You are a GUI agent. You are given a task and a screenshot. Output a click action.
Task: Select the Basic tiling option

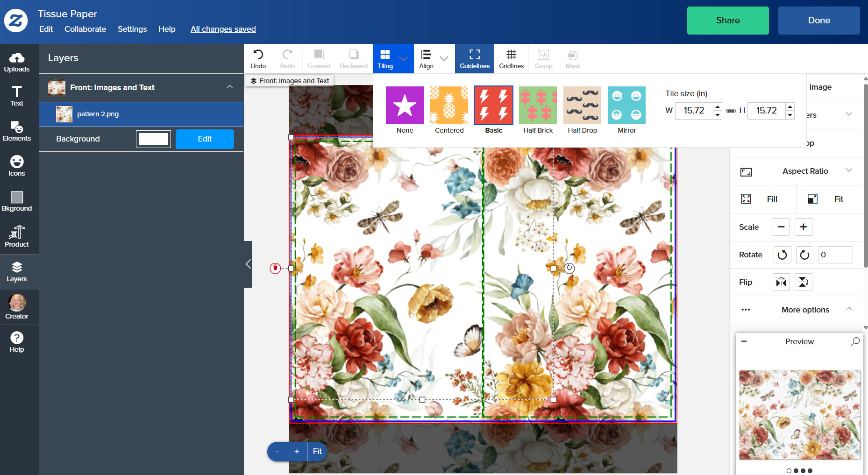point(493,110)
